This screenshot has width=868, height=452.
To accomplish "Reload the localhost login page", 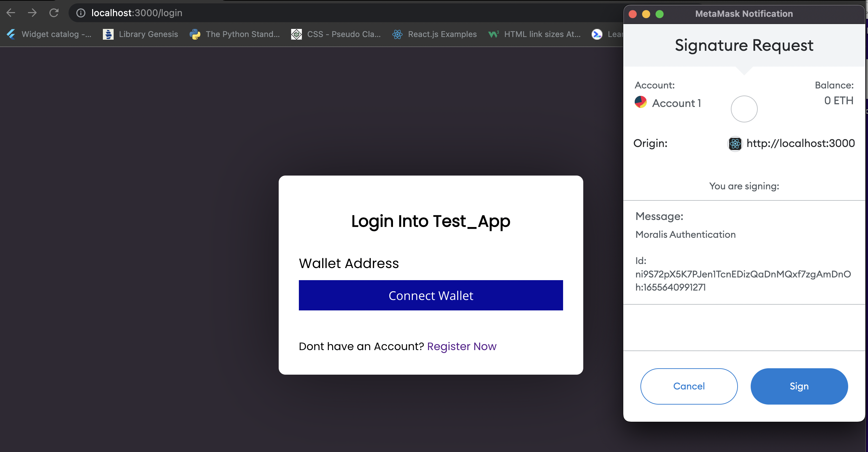I will coord(54,13).
